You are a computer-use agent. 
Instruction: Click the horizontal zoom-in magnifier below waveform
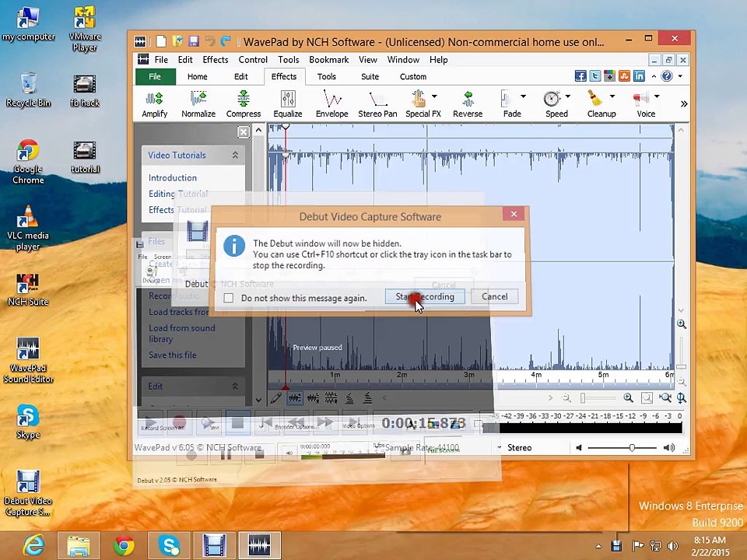[x=629, y=397]
